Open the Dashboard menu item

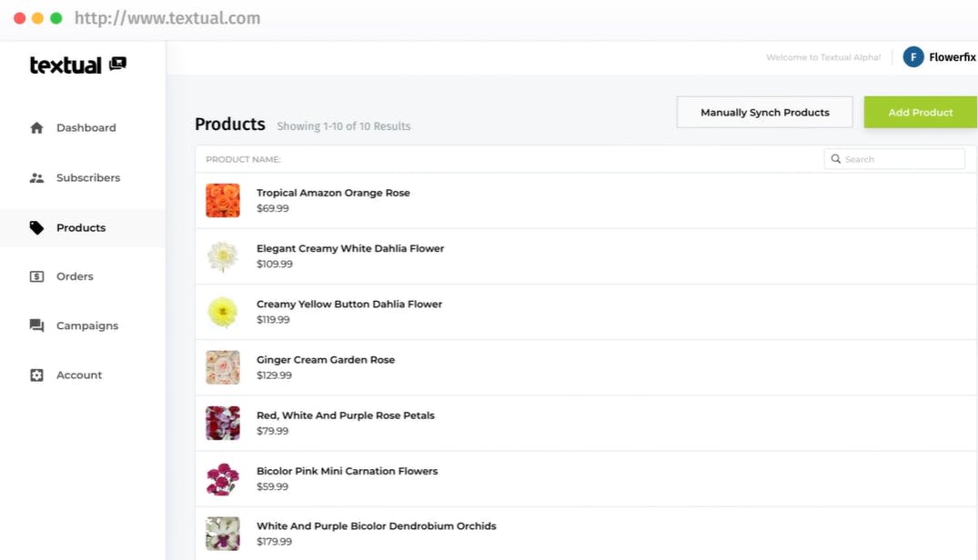(x=86, y=128)
